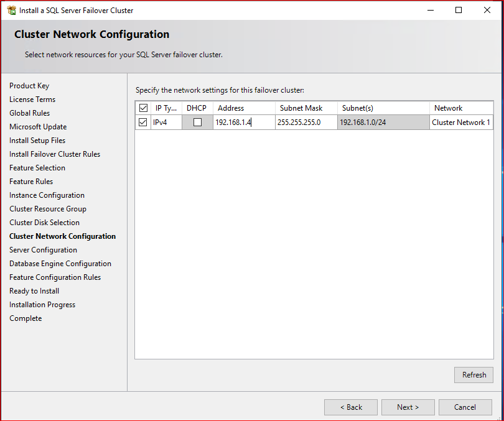Cancel the failover cluster installation
Viewport: 504px width, 421px height.
pyautogui.click(x=465, y=407)
